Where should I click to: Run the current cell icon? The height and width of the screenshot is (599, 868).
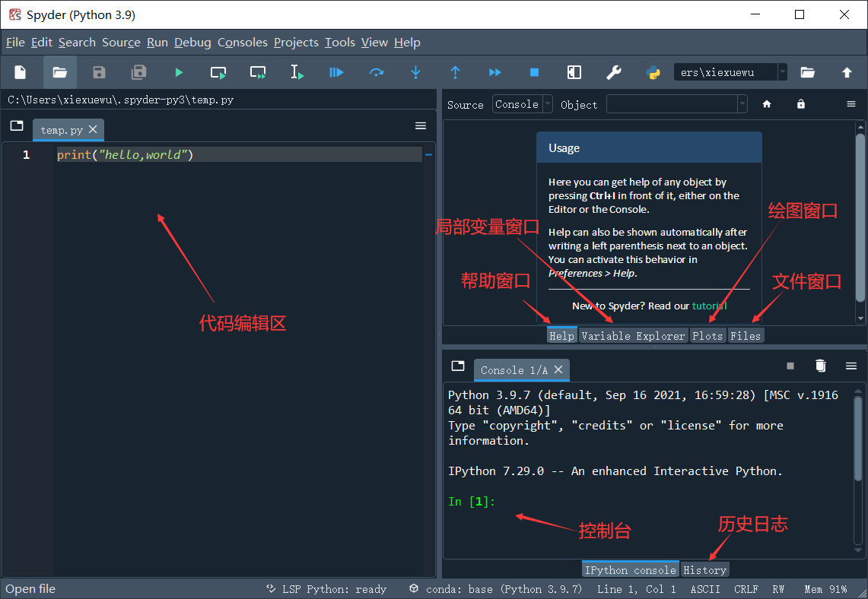pyautogui.click(x=218, y=72)
